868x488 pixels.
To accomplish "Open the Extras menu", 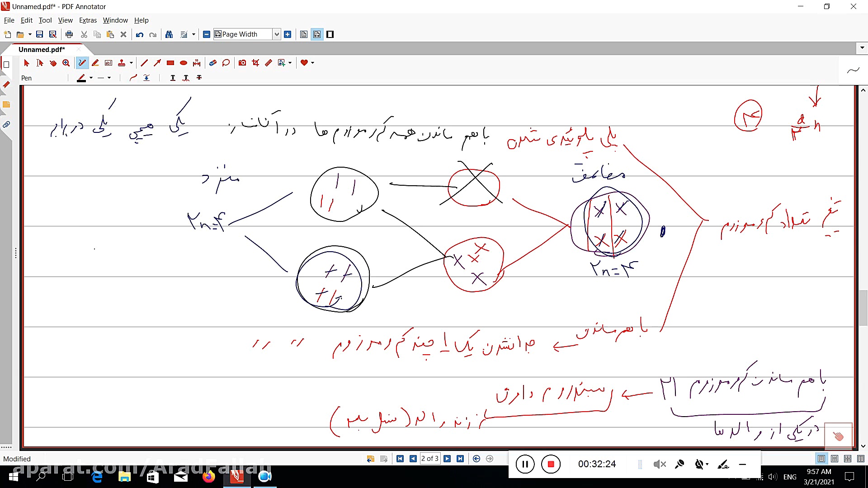I will pos(88,20).
